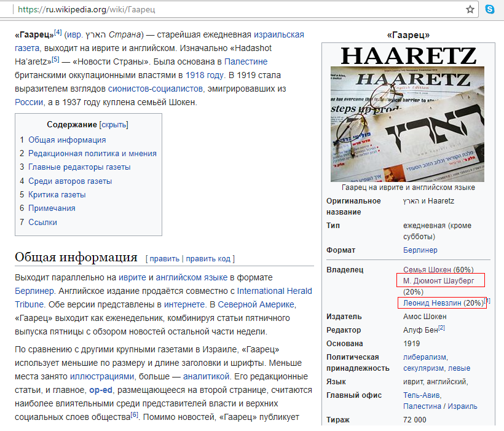Click the Tribune link continuation
Screen dimensions: 504x431
point(30,304)
